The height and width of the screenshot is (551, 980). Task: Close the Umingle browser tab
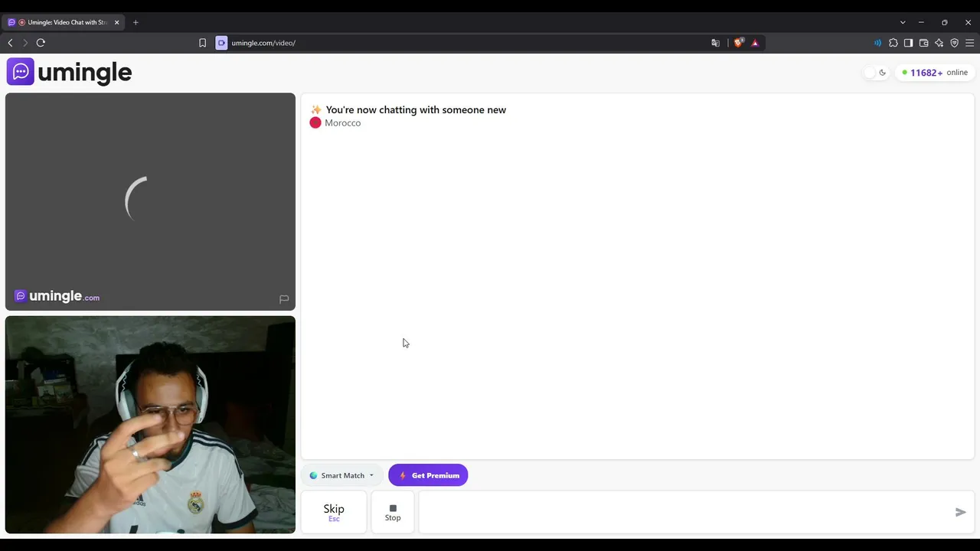tap(117, 22)
